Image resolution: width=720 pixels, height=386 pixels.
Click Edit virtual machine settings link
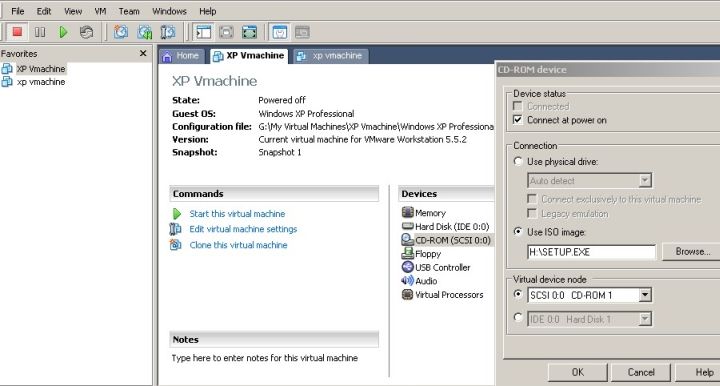tap(243, 229)
